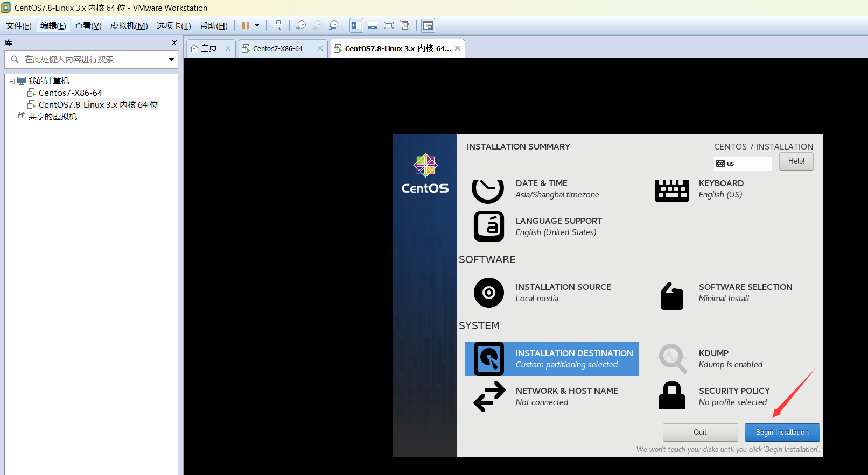Click the Software Selection package icon
Image resolution: width=868 pixels, height=475 pixels.
[x=671, y=295]
